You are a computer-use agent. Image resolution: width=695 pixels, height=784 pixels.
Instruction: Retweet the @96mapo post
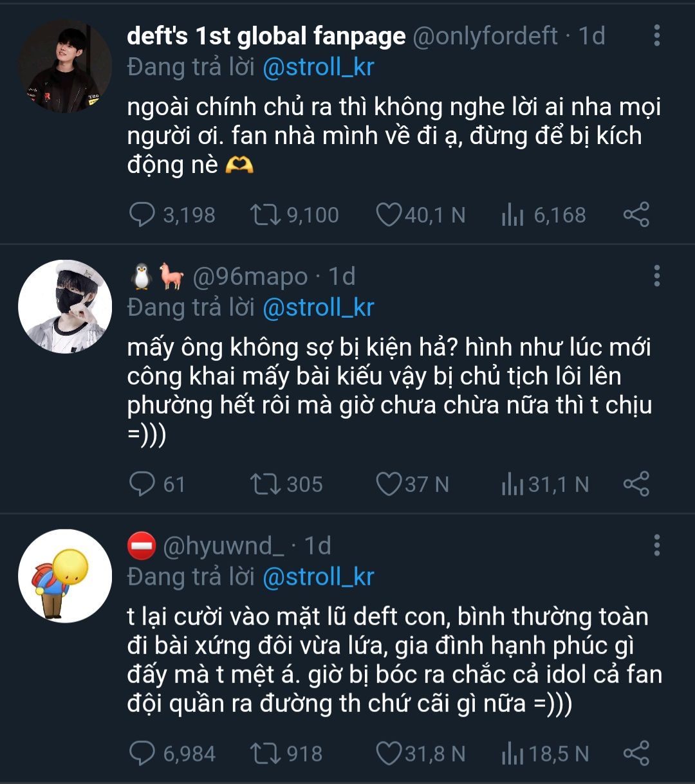pos(266,484)
